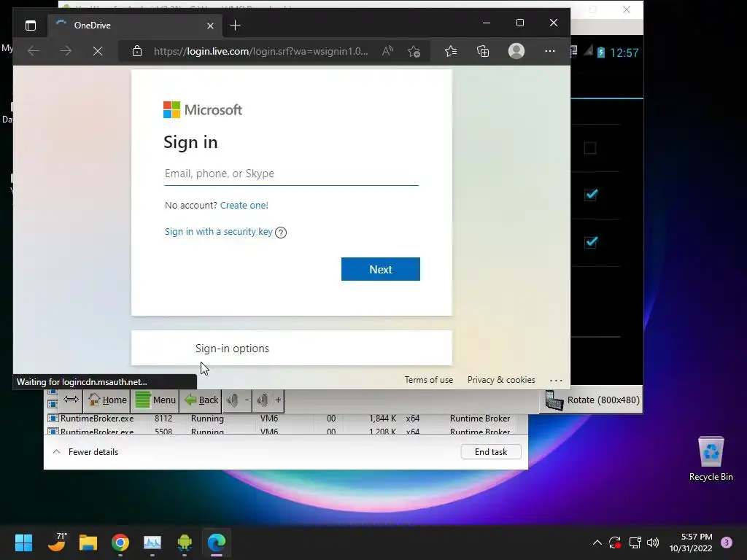Switch to Task Manager taskbar icon

coord(152,542)
